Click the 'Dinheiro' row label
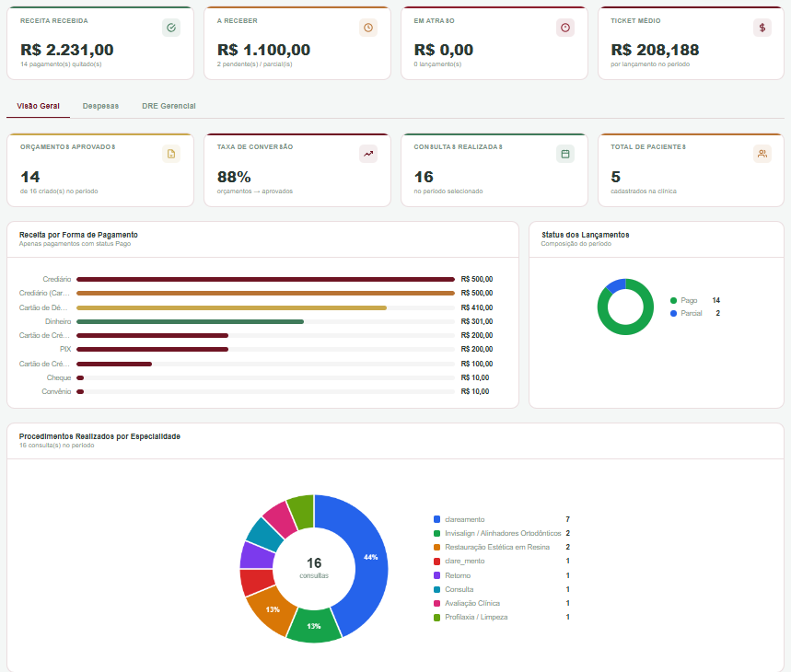 point(58,321)
